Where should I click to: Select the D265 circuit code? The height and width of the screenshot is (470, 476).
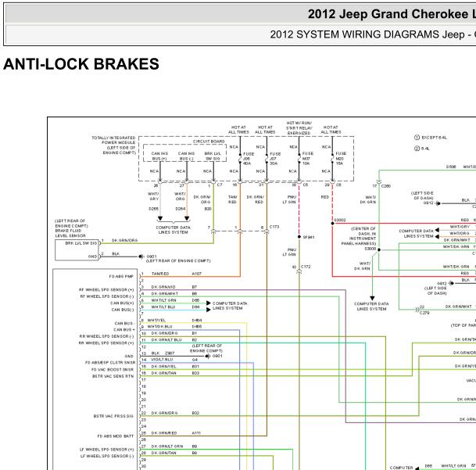tap(154, 209)
